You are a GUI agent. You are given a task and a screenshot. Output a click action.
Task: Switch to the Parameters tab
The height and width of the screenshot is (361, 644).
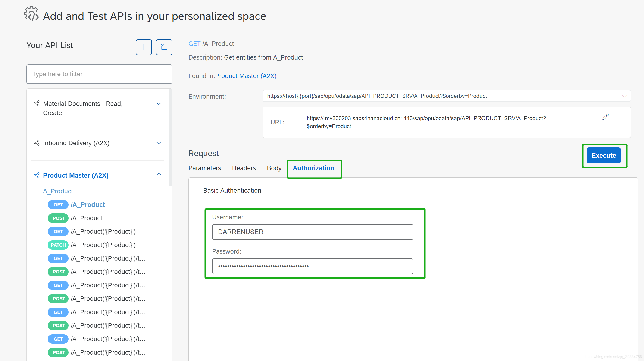coord(204,168)
